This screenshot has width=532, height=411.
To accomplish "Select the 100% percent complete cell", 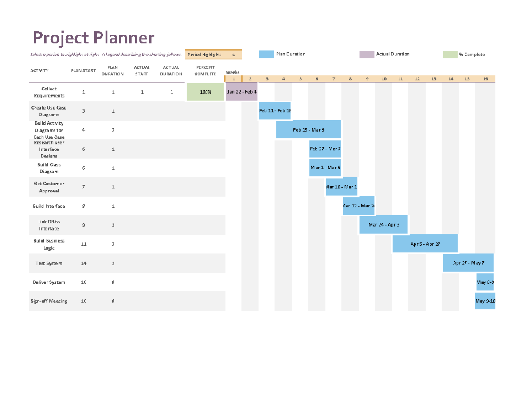I will click(x=205, y=92).
